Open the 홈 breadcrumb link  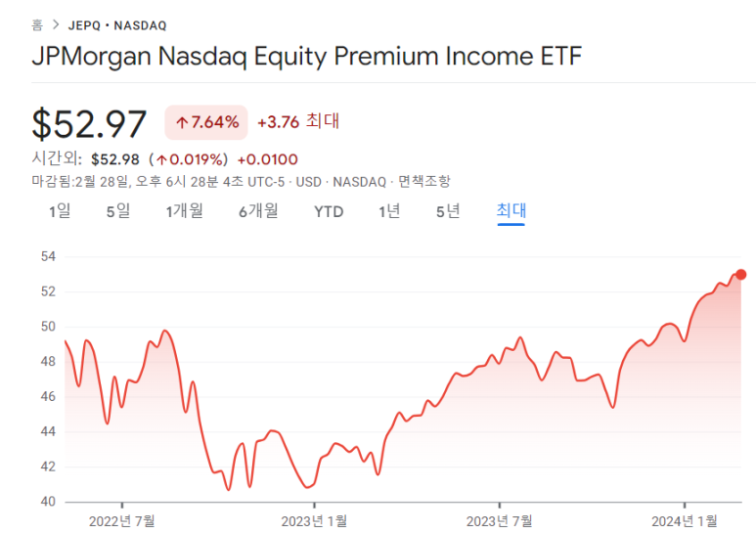click(x=37, y=25)
